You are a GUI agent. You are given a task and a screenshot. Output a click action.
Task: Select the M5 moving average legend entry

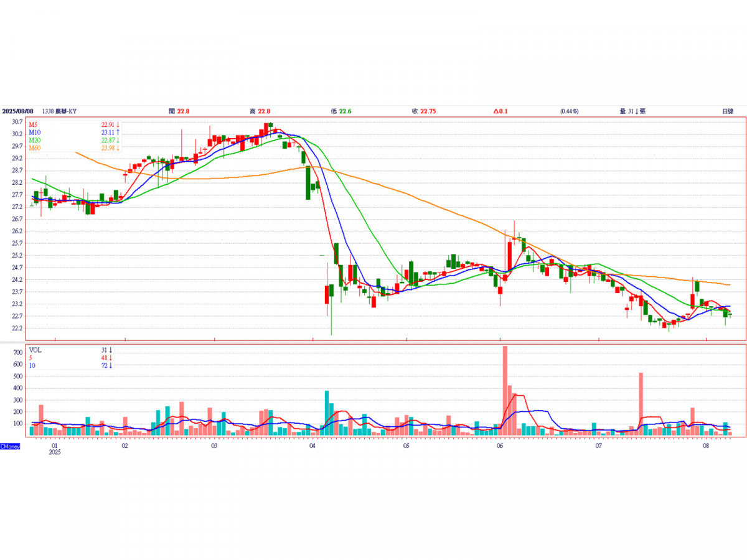pos(74,124)
